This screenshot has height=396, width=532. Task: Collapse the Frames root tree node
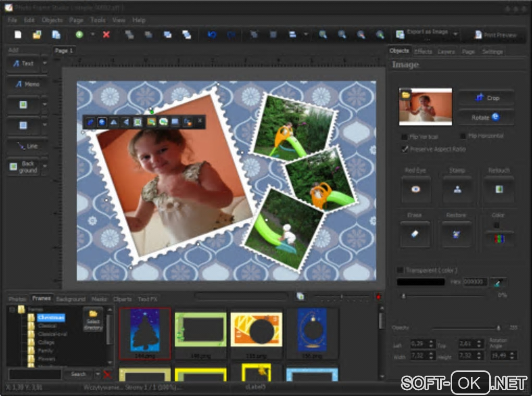pos(12,309)
